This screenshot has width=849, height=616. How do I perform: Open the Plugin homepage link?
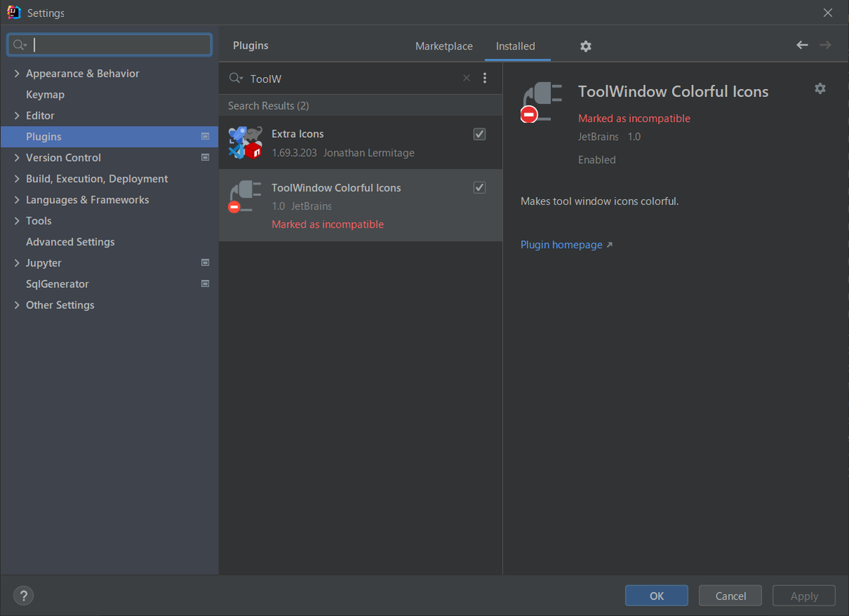click(567, 245)
